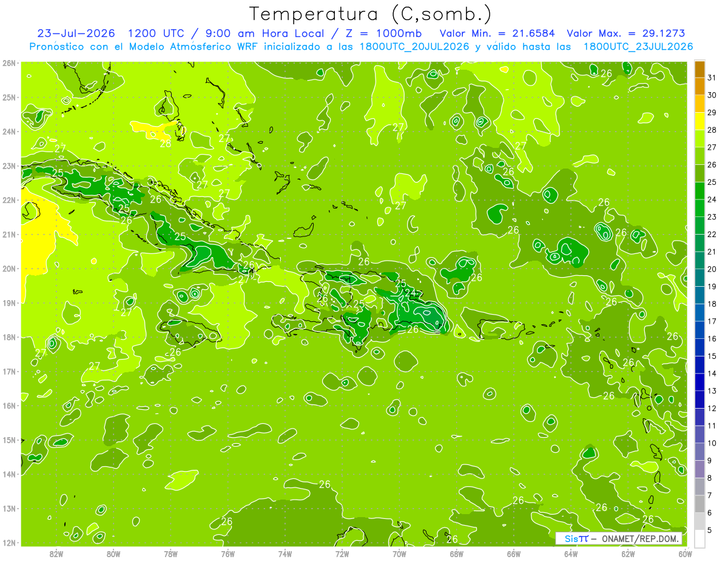The width and height of the screenshot is (728, 562).
Task: Click the color scale label "8"
Action: click(x=709, y=478)
